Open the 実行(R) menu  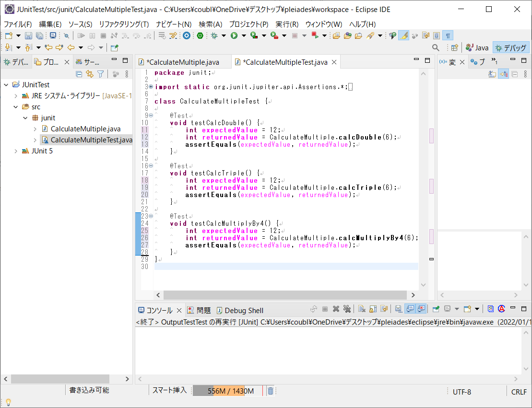click(x=287, y=24)
